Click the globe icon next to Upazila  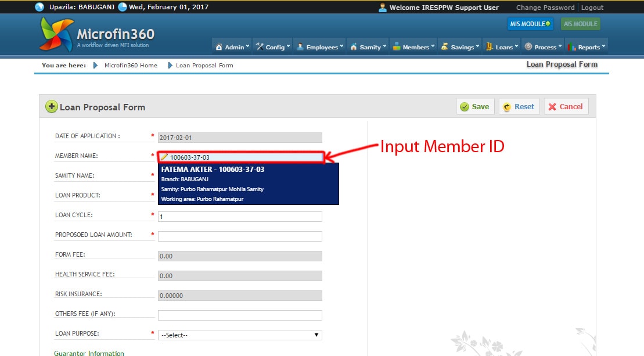(x=39, y=8)
